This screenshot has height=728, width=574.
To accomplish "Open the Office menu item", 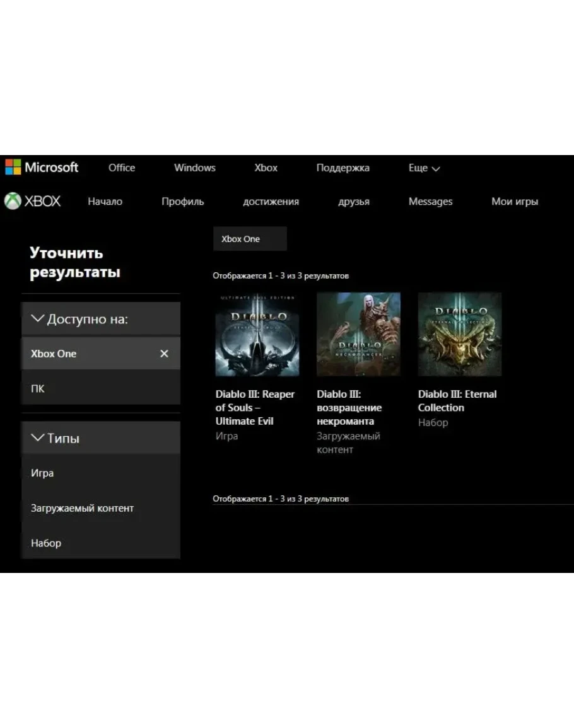I will point(122,168).
